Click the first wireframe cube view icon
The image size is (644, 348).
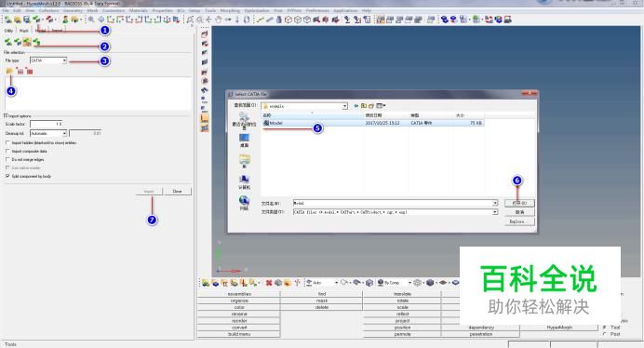point(288,20)
